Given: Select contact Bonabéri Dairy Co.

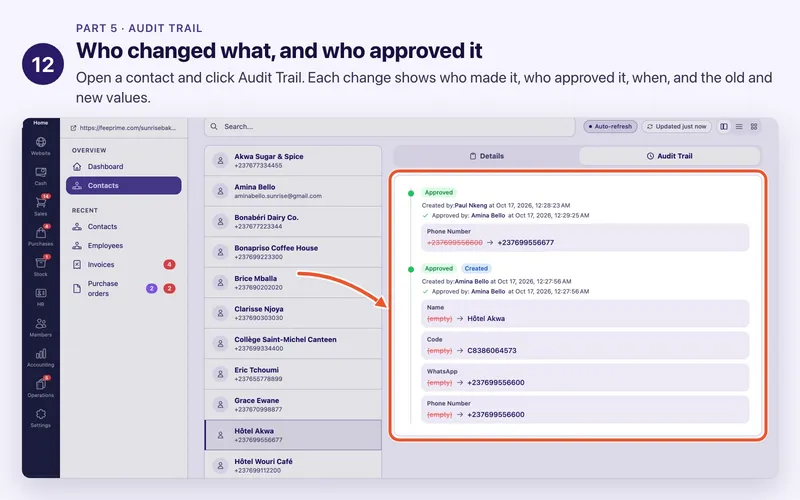Looking at the screenshot, I should [x=293, y=222].
